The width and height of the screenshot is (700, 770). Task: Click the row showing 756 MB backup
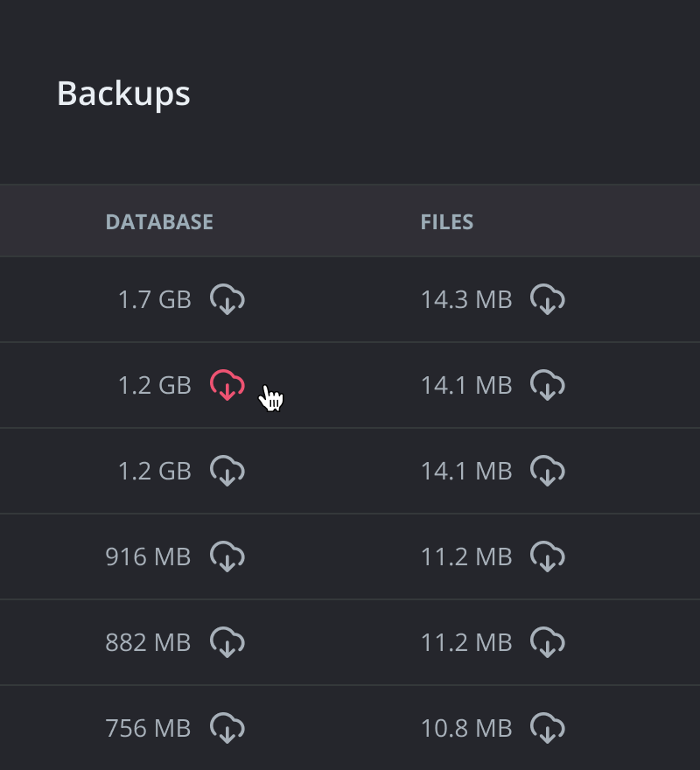point(350,728)
